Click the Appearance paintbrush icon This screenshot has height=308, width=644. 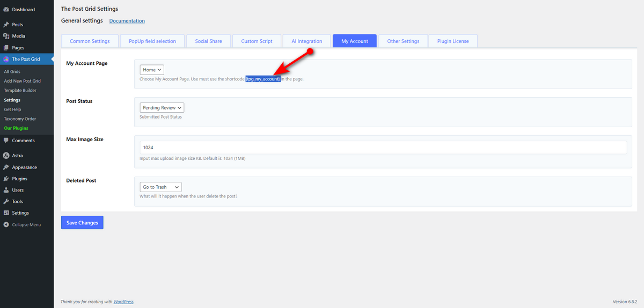pos(6,167)
